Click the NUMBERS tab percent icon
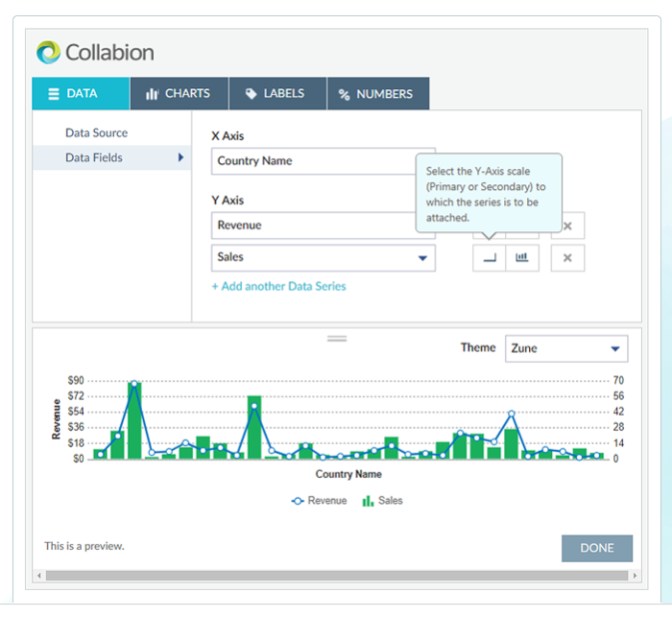 344,94
